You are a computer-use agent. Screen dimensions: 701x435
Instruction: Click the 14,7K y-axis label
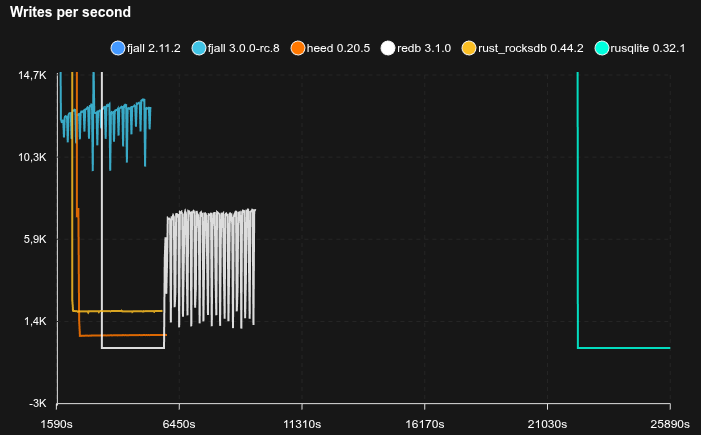pyautogui.click(x=32, y=75)
